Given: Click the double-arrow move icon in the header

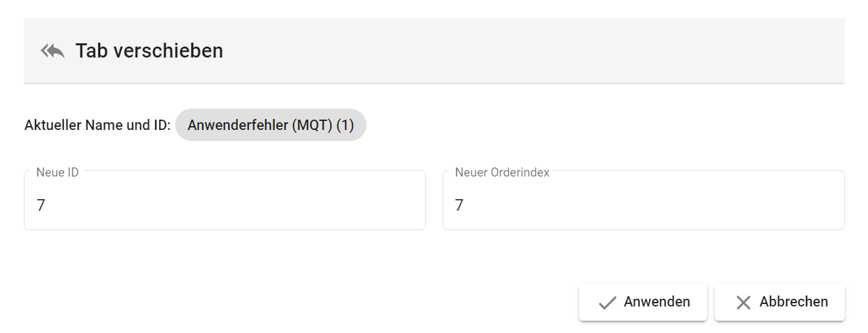Looking at the screenshot, I should 52,51.
